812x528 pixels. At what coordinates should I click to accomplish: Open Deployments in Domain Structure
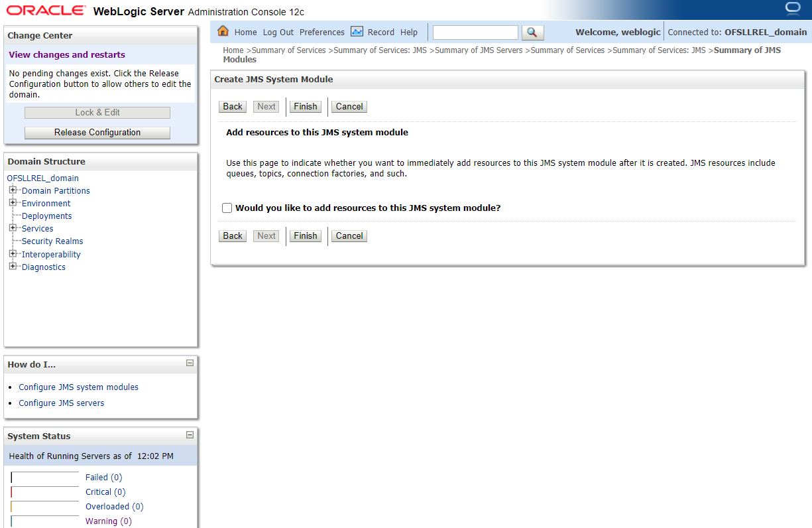(x=46, y=216)
